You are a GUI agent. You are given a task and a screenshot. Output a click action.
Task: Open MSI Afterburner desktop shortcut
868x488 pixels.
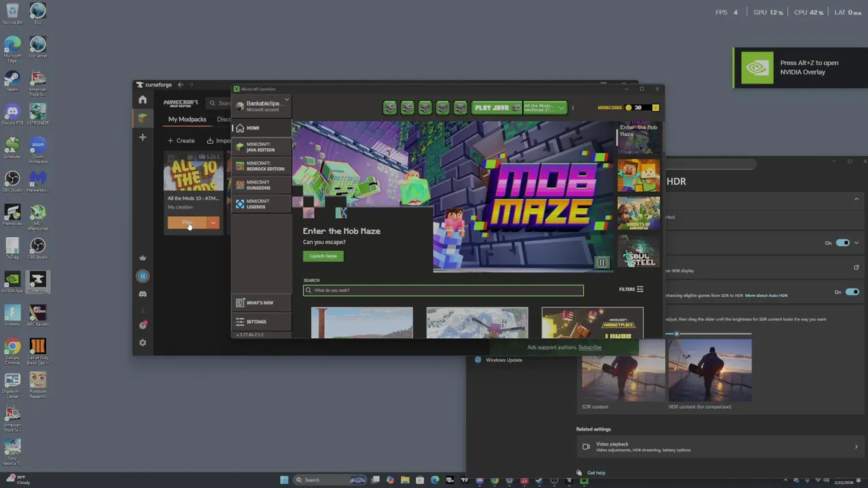38,216
